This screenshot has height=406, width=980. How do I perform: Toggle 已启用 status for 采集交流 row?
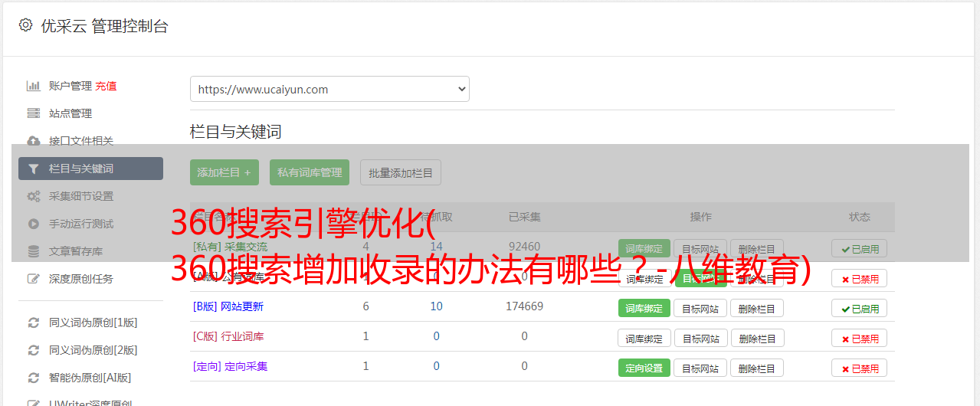pyautogui.click(x=860, y=248)
